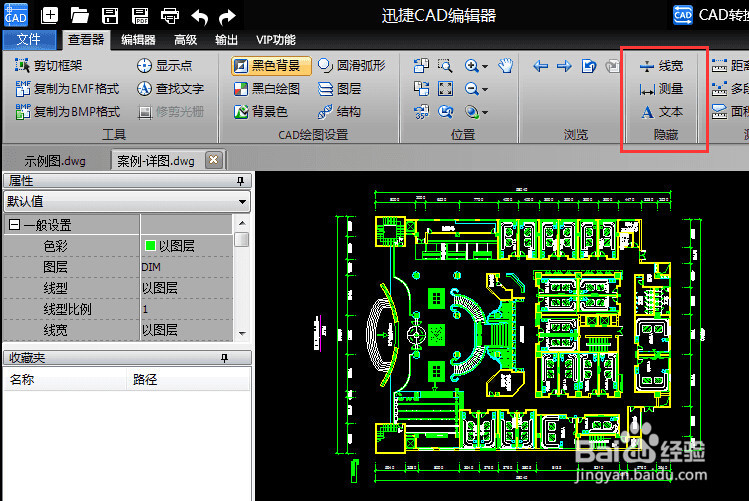Pin the 属性 panel
Screen dimensions: 749x501
click(x=240, y=181)
